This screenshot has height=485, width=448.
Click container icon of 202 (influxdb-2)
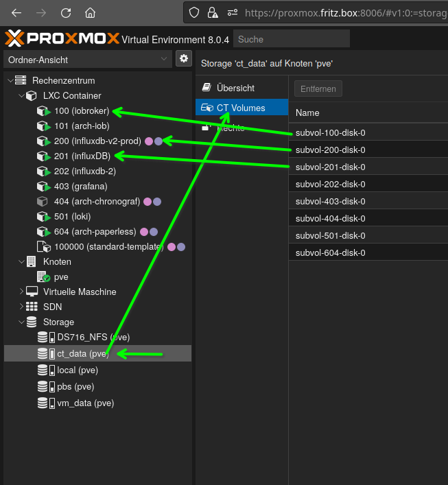coord(43,171)
